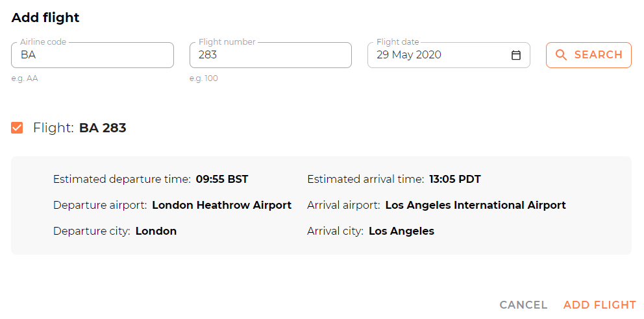Click arrival time 13:05 PDT
The image size is (644, 319).
tap(454, 180)
